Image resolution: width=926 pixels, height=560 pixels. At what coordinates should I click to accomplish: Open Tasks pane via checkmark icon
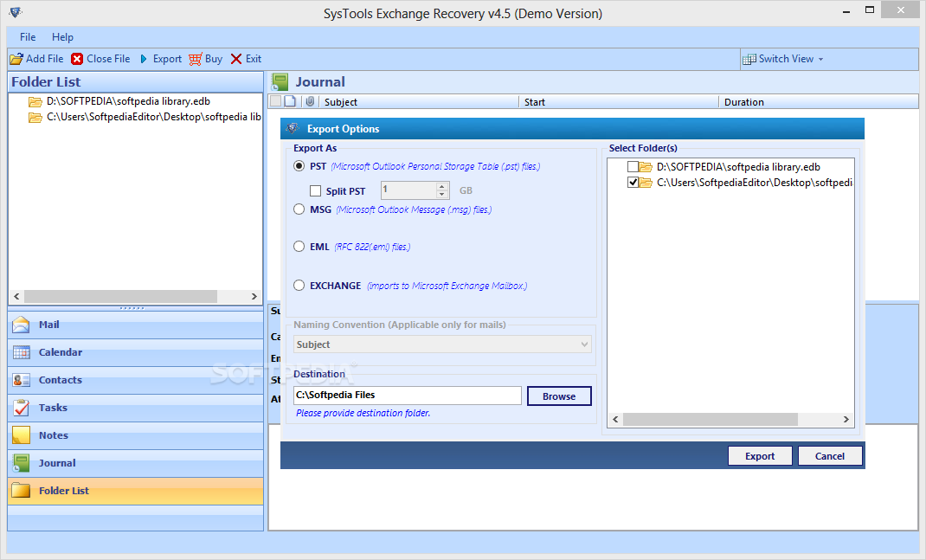pyautogui.click(x=22, y=408)
